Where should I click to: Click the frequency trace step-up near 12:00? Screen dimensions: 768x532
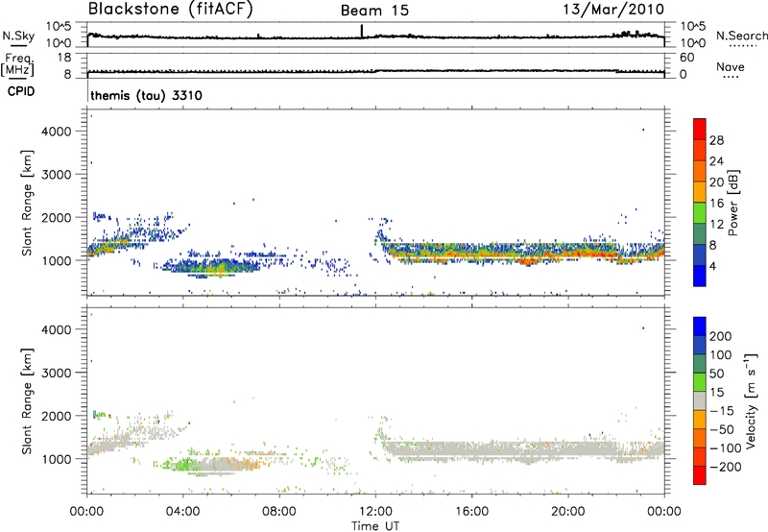click(376, 71)
